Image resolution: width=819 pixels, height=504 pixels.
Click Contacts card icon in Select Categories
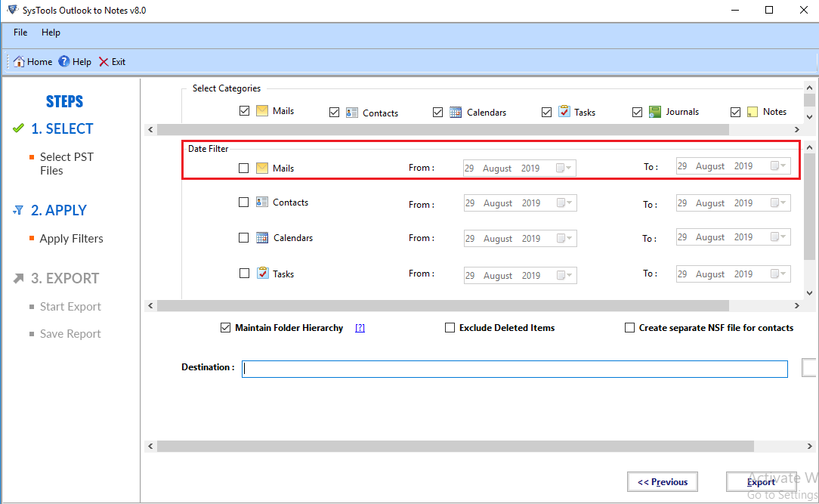[x=352, y=113]
